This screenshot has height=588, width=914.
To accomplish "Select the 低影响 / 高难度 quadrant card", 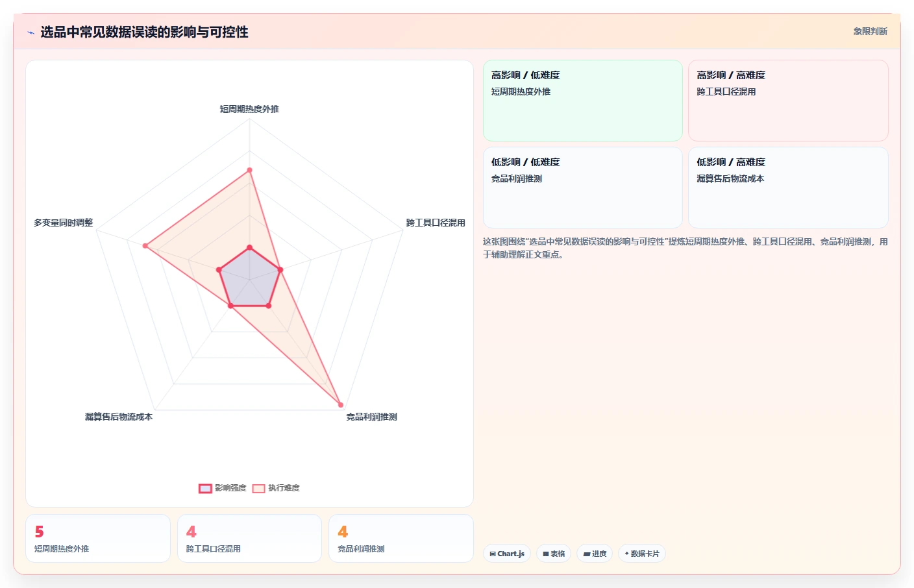I will [788, 188].
